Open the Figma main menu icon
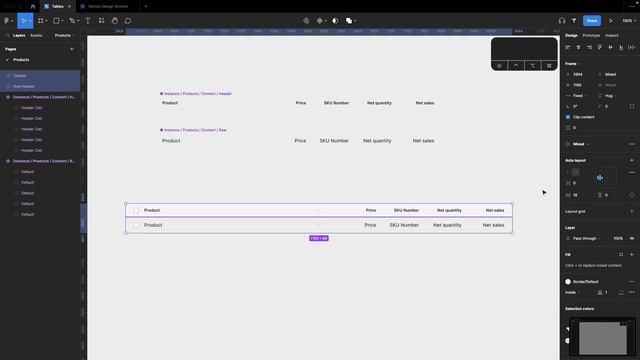640x360 pixels. [x=7, y=20]
